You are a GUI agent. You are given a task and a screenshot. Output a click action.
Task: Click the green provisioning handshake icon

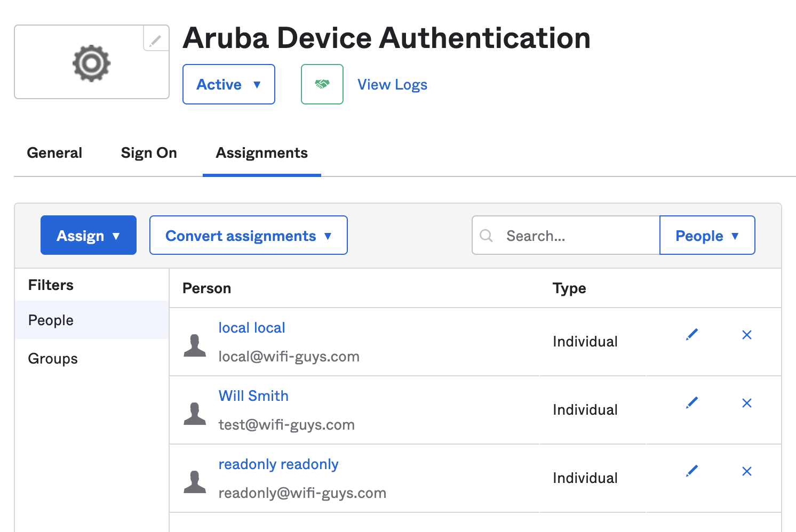pos(322,84)
